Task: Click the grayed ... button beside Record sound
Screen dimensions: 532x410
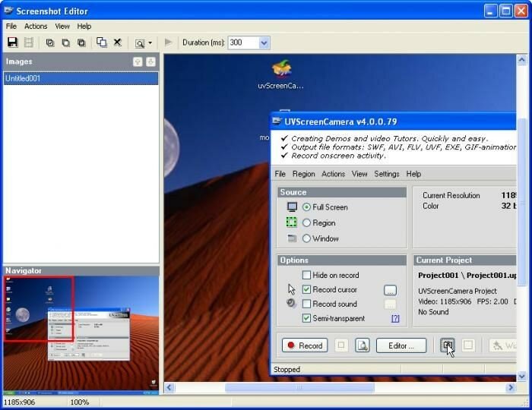Action: click(390, 304)
